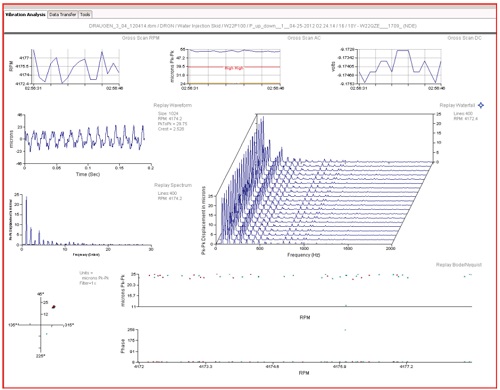The height and width of the screenshot is (390, 500).
Task: Select the Gross Scan DC chart
Action: 400,67
